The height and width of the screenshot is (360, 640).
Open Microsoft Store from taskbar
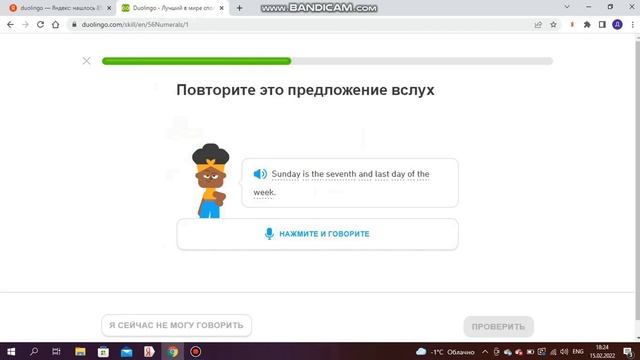(x=103, y=351)
